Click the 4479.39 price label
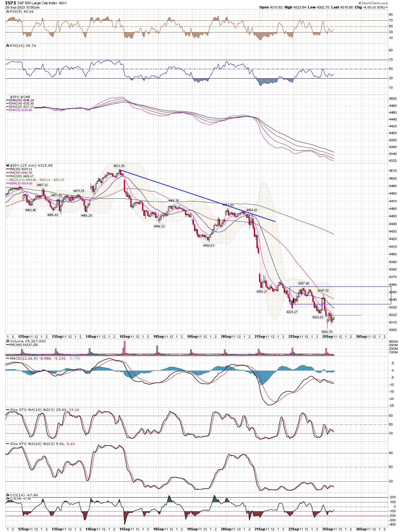Viewport: 403px width, 532px height. [x=79, y=191]
